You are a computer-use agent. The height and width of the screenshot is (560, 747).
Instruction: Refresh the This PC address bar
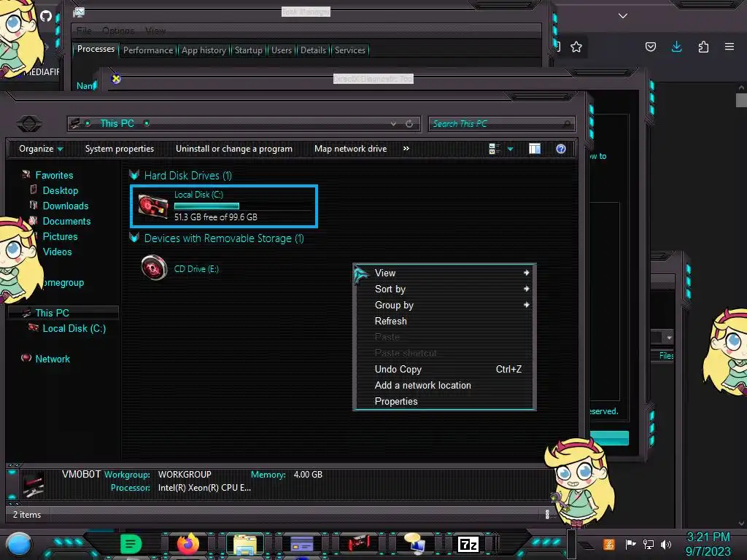(x=409, y=124)
